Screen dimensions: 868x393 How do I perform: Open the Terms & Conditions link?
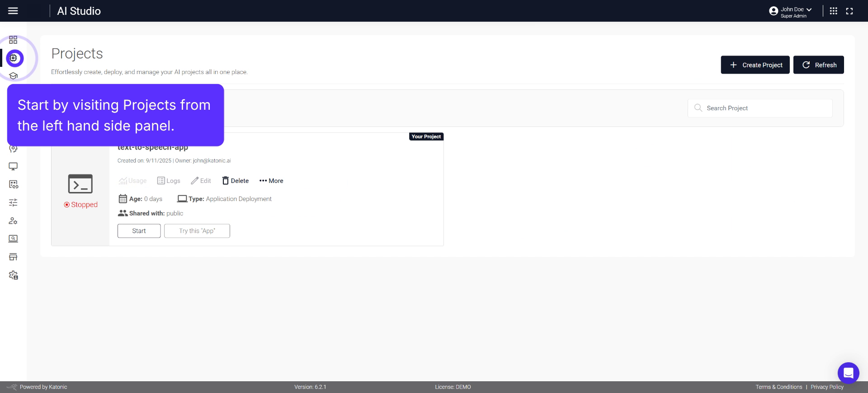pos(778,387)
